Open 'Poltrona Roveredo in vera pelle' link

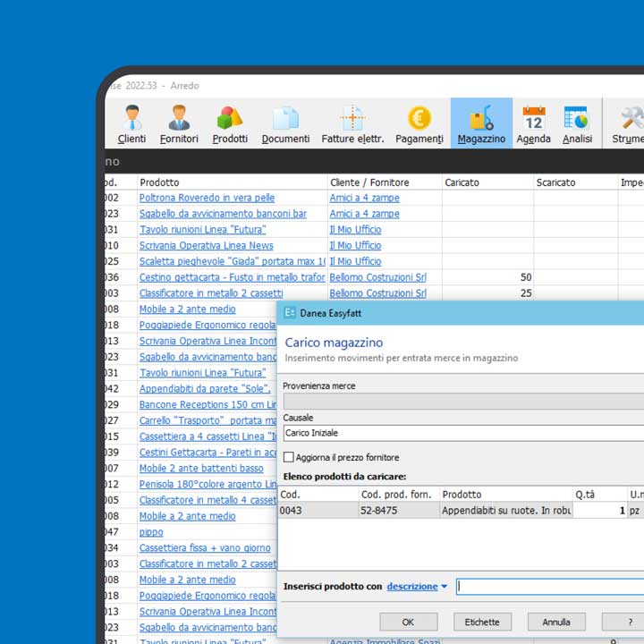[207, 198]
